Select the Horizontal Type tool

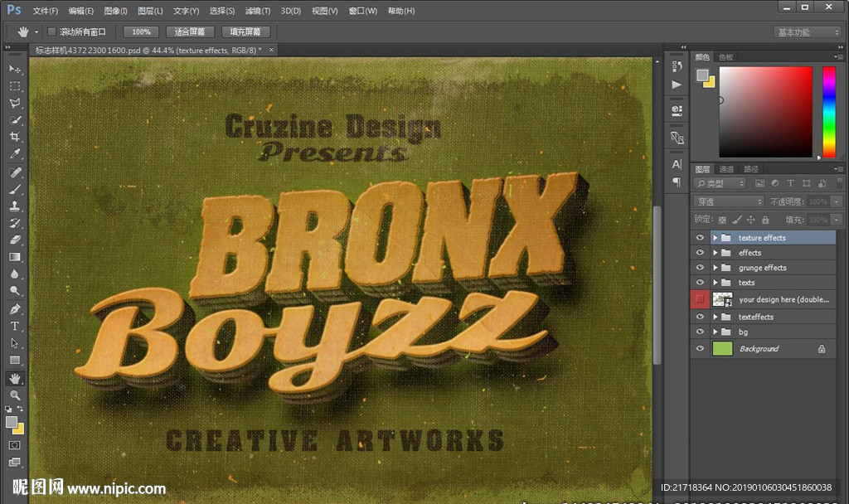click(15, 326)
